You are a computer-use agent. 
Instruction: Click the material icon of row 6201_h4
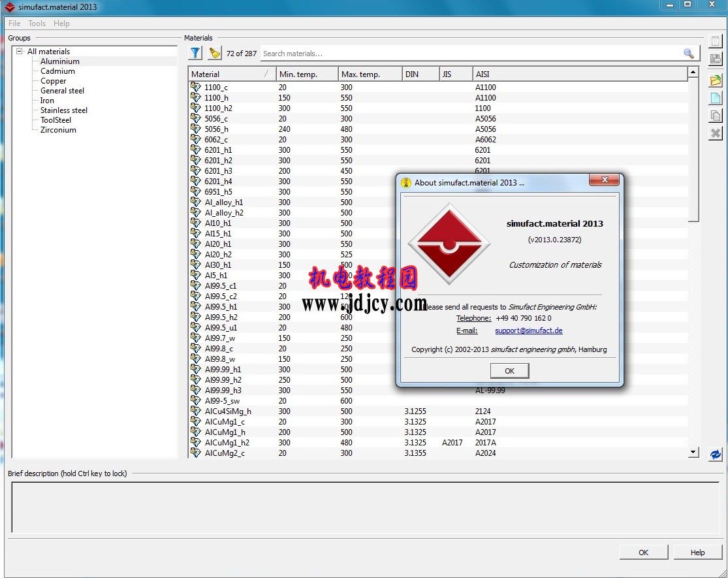(195, 181)
